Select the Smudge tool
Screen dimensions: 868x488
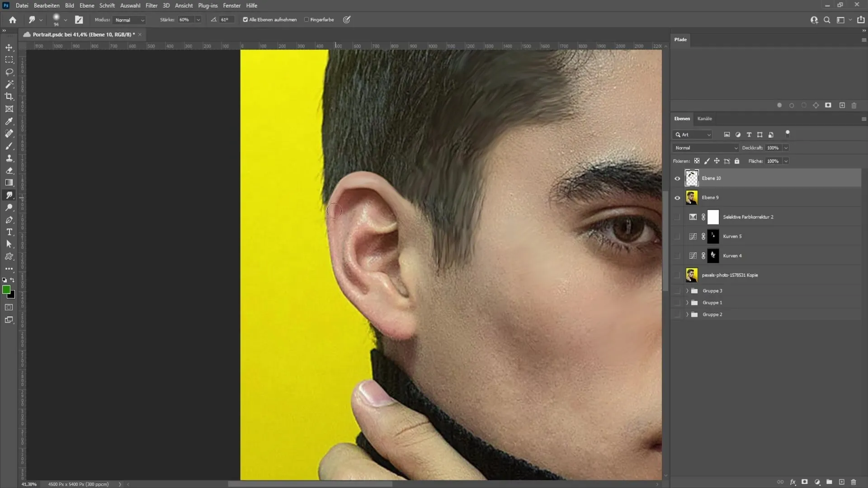[x=9, y=195]
